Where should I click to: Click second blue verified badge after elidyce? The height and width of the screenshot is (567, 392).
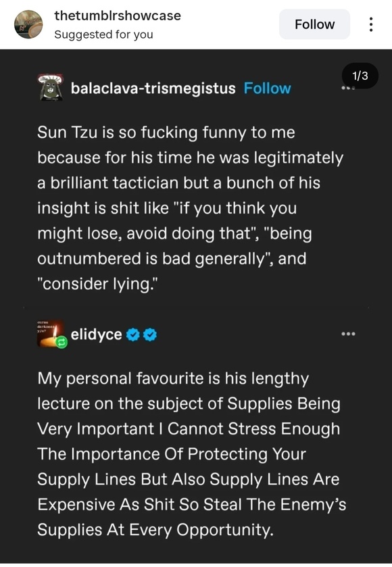[150, 335]
